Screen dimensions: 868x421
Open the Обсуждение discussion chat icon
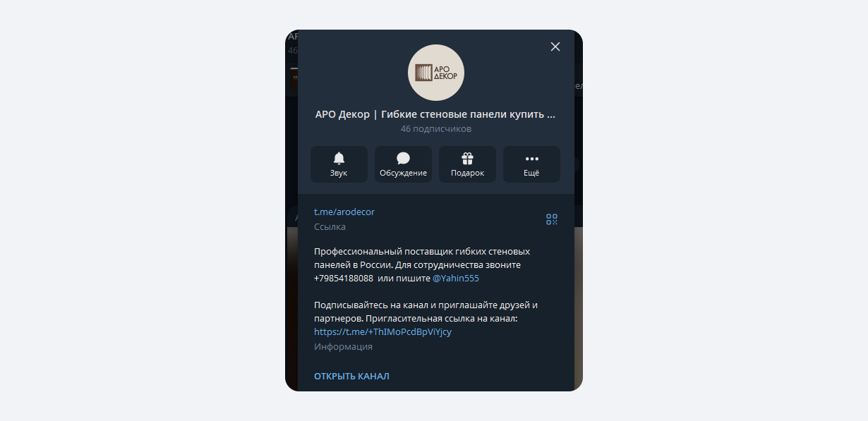point(403,164)
